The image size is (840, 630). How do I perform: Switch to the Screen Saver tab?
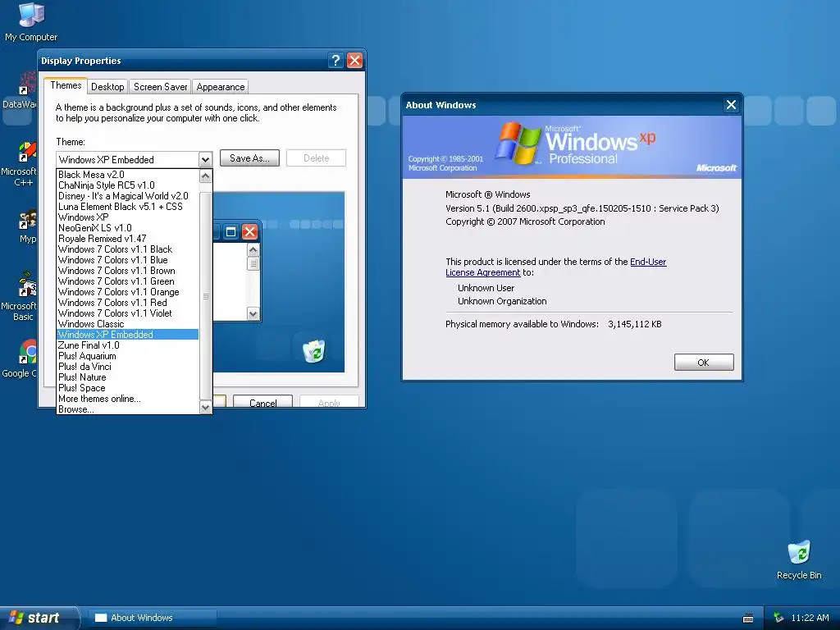tap(160, 87)
